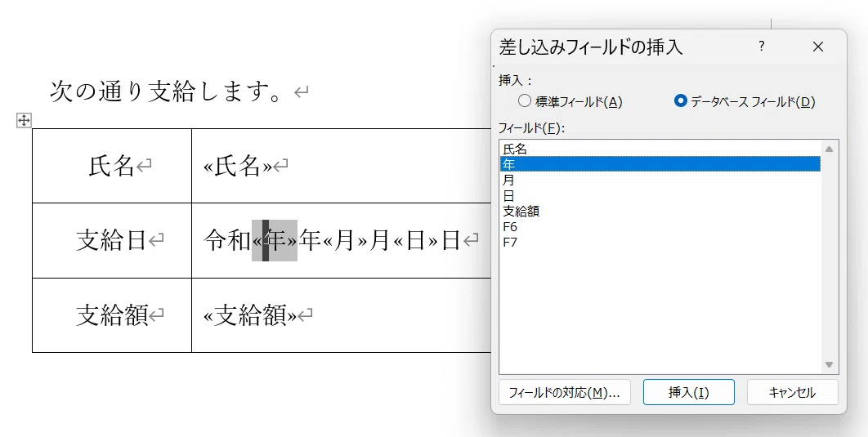Close the 差し込みフィールドの挿入 dialog
Image resolution: width=868 pixels, height=437 pixels.
click(817, 47)
